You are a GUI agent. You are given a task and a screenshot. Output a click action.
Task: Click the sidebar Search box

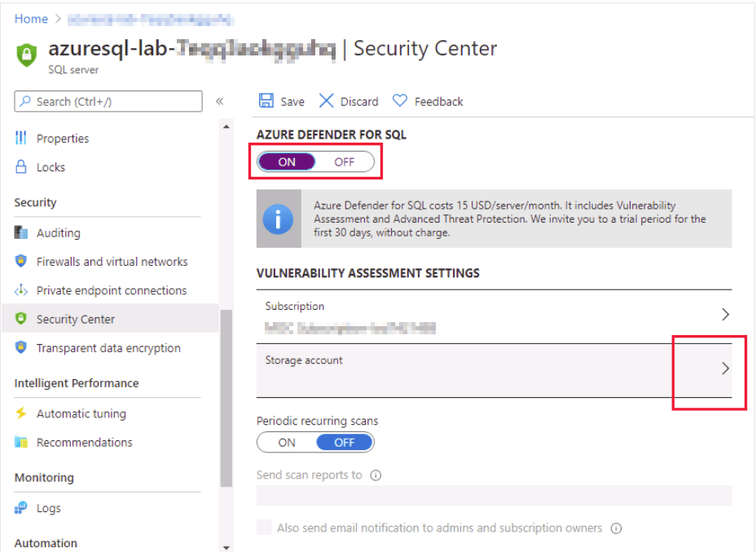[x=108, y=101]
